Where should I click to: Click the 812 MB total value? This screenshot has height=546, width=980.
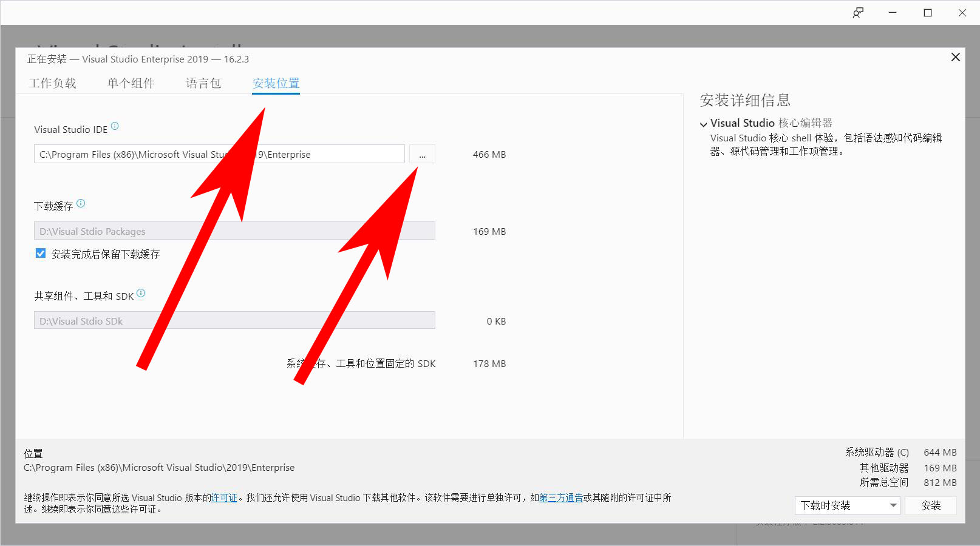click(x=940, y=482)
